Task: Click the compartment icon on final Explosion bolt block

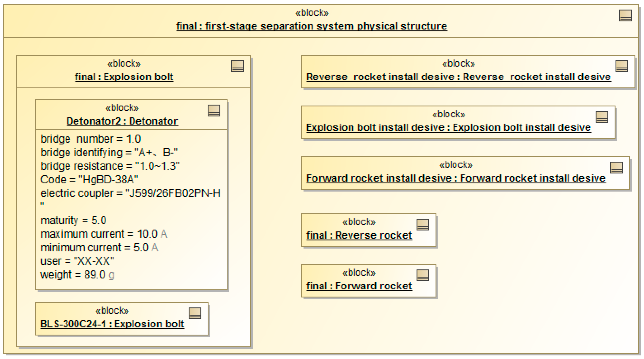Action: click(x=237, y=66)
